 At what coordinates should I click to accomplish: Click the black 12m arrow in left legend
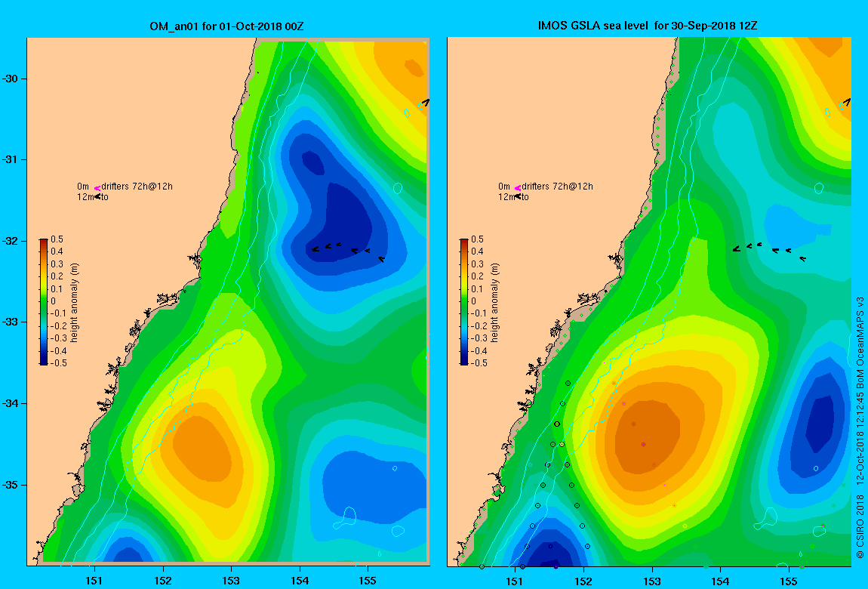(97, 196)
